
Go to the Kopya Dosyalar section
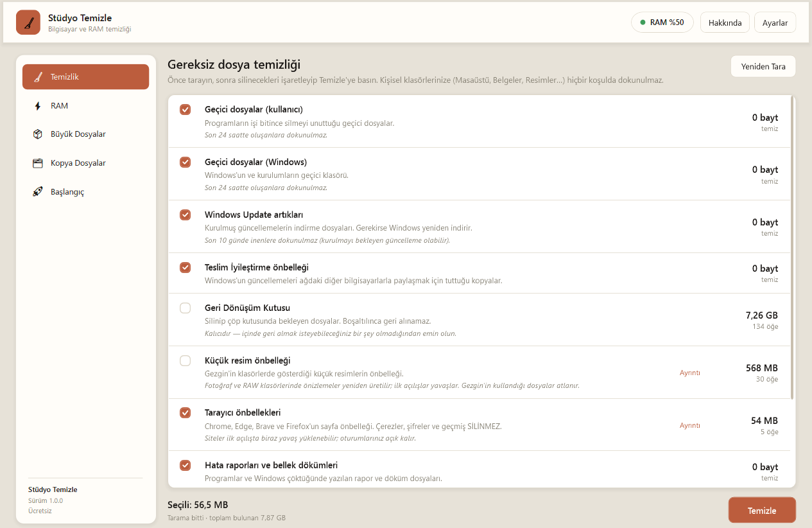pos(85,163)
